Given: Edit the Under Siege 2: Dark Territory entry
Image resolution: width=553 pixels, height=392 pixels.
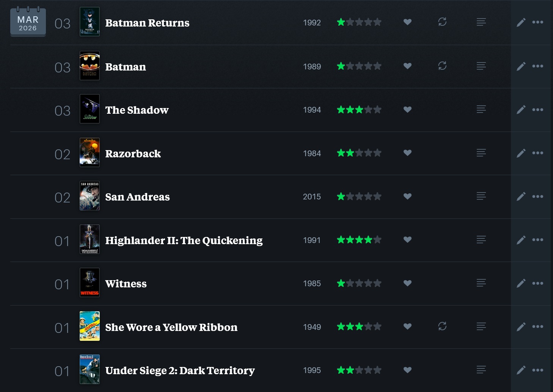Looking at the screenshot, I should [x=521, y=370].
